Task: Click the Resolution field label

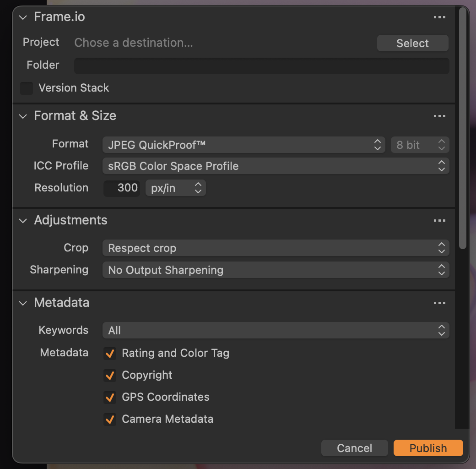Action: 61,188
